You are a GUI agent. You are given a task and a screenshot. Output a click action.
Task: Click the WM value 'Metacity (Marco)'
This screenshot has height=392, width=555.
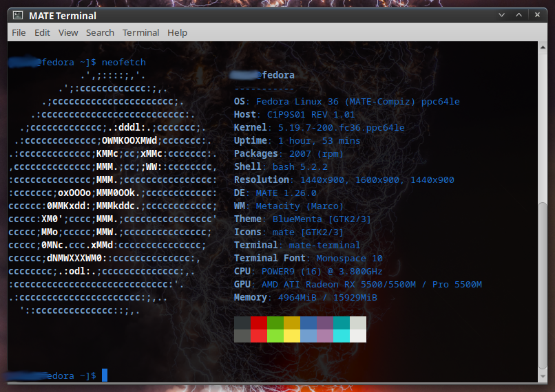300,206
